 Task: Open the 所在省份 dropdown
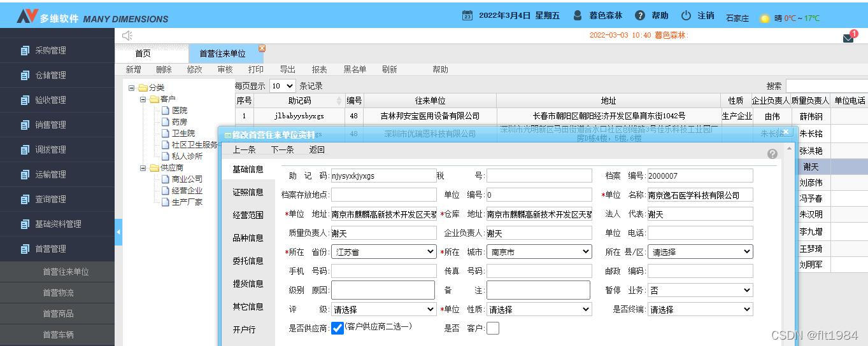coord(384,252)
